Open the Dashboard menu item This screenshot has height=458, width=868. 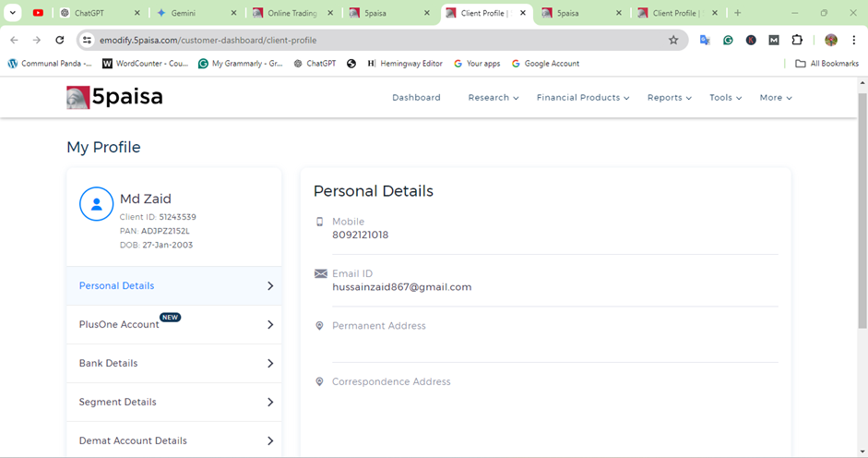[x=416, y=98]
